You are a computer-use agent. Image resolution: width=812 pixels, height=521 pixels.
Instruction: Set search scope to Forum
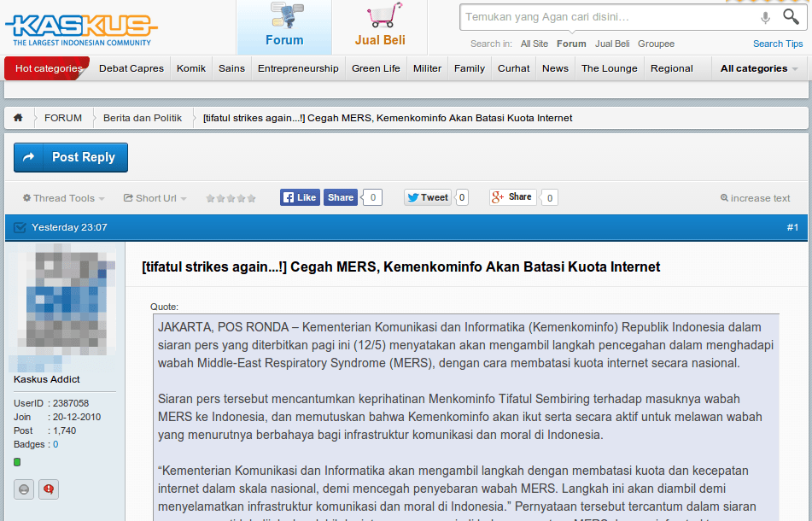(572, 44)
